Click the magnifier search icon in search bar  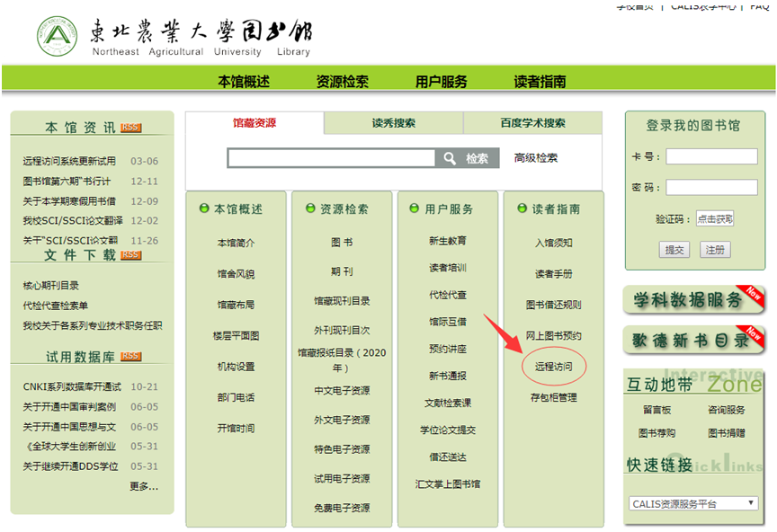coord(450,158)
